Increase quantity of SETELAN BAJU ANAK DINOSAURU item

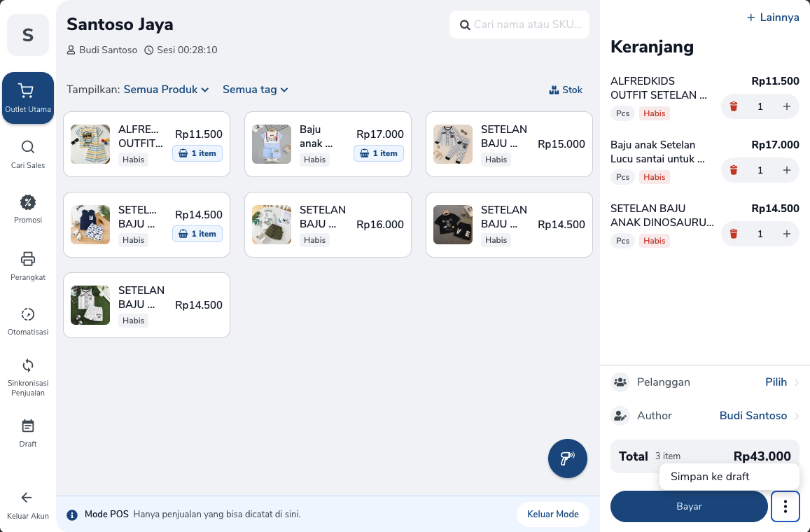787,234
